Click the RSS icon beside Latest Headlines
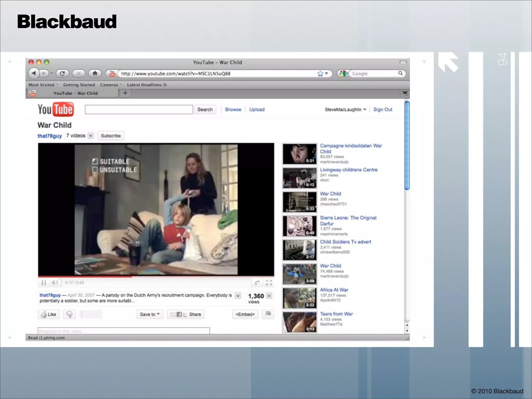The width and height of the screenshot is (532, 399). click(x=165, y=85)
